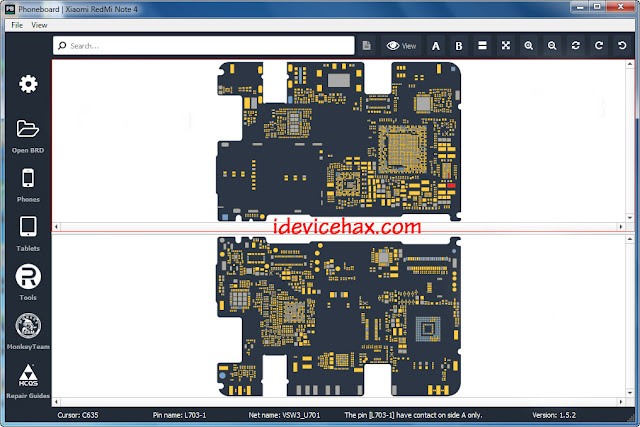640x427 pixels.
Task: Click the large CPU chip on side A
Action: point(402,150)
